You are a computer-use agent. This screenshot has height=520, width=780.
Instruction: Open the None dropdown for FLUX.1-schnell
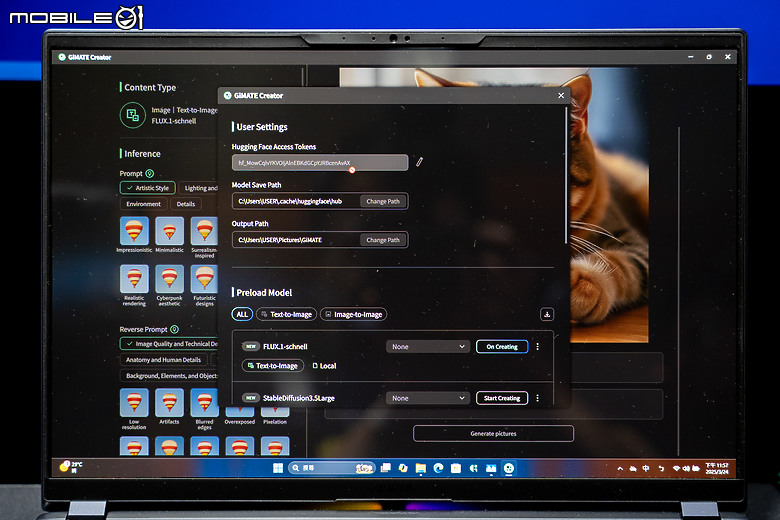coord(428,346)
